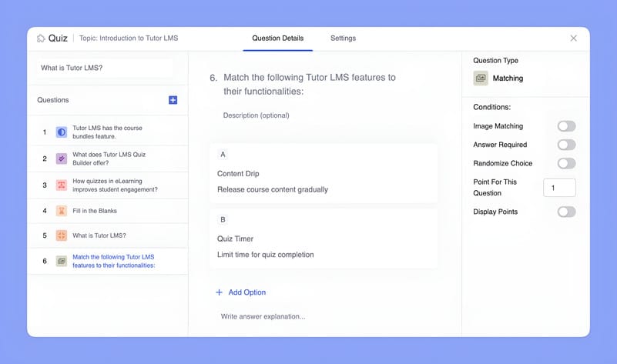Image resolution: width=617 pixels, height=364 pixels.
Task: Open the Settings tab
Action: [343, 38]
